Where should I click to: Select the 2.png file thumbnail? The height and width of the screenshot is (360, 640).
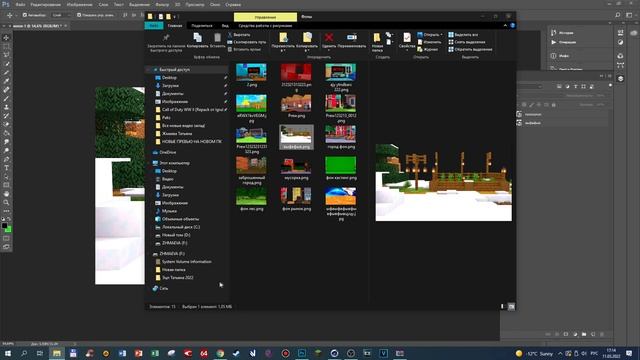(x=251, y=72)
